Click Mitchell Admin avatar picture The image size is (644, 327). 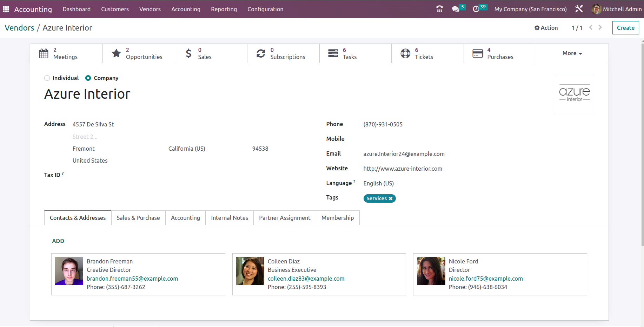(x=596, y=9)
